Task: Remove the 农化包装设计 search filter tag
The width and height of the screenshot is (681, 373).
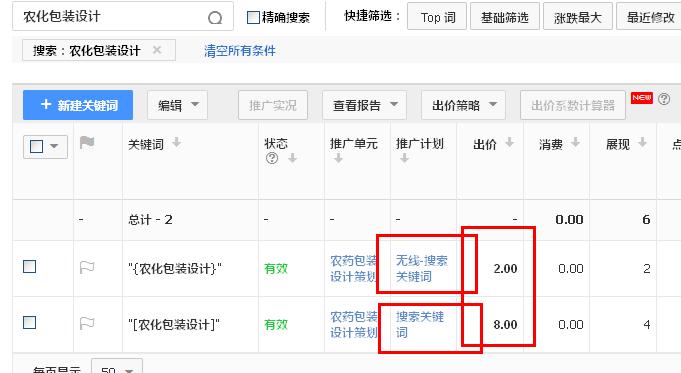Action: click(x=157, y=50)
